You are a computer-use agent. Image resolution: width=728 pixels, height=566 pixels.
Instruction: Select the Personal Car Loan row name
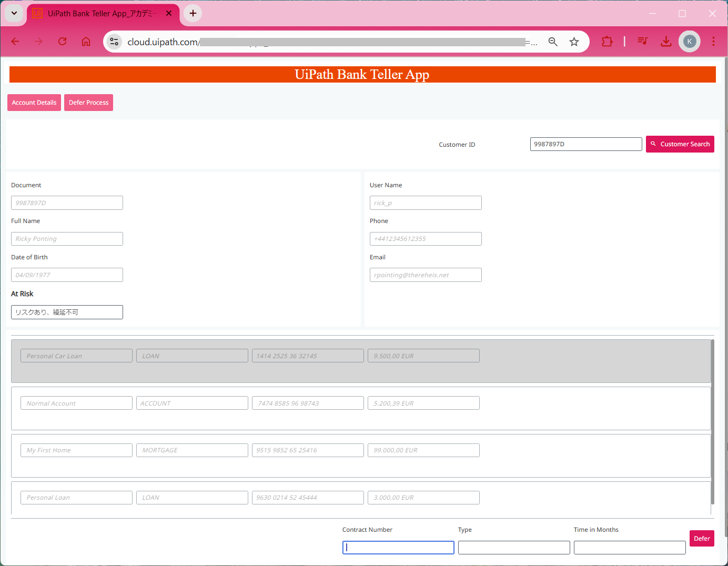pos(76,356)
